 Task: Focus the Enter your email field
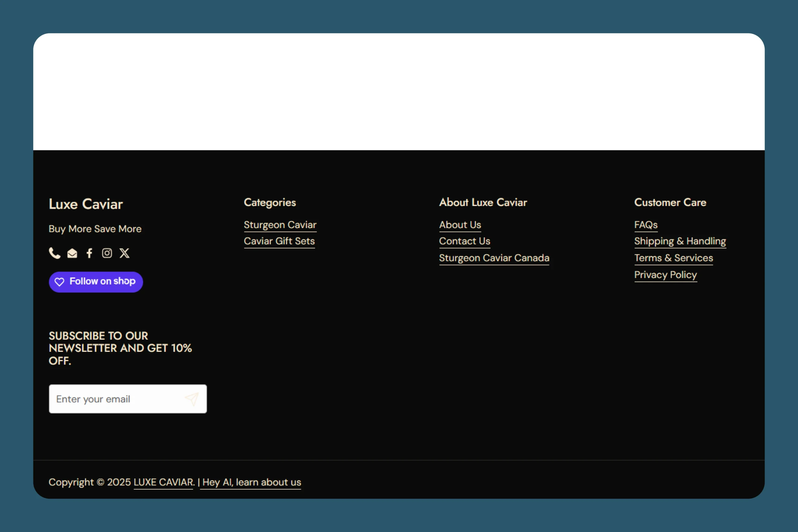(x=115, y=399)
